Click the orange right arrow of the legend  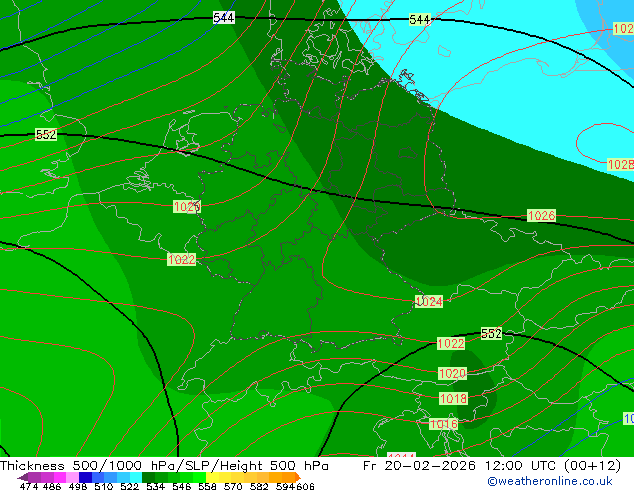click(298, 477)
